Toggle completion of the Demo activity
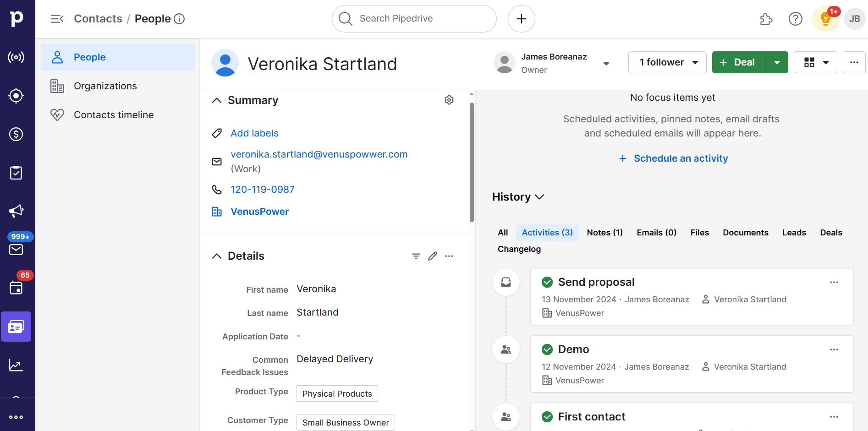 click(547, 349)
